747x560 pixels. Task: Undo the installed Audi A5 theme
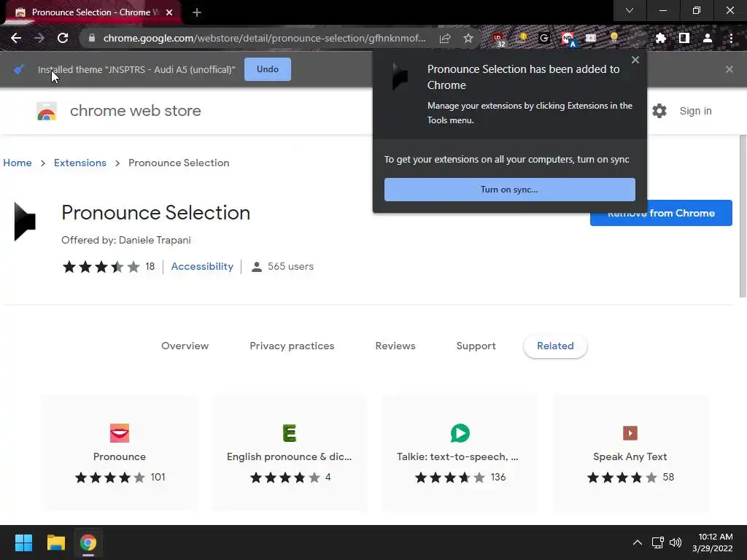pos(267,69)
